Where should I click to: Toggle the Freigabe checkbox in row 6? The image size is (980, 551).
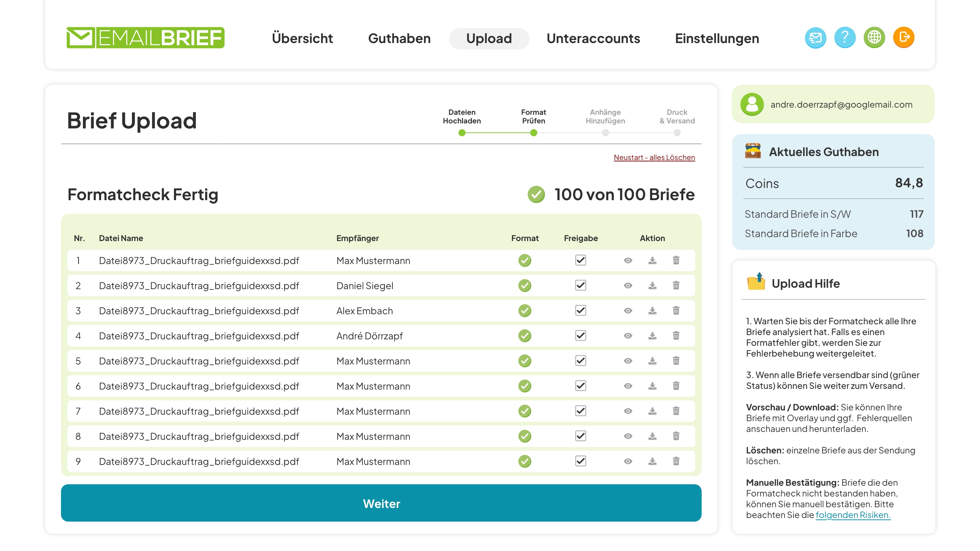(580, 386)
